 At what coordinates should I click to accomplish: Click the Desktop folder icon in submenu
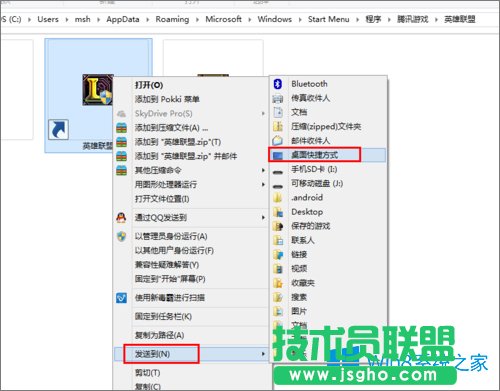coord(278,212)
